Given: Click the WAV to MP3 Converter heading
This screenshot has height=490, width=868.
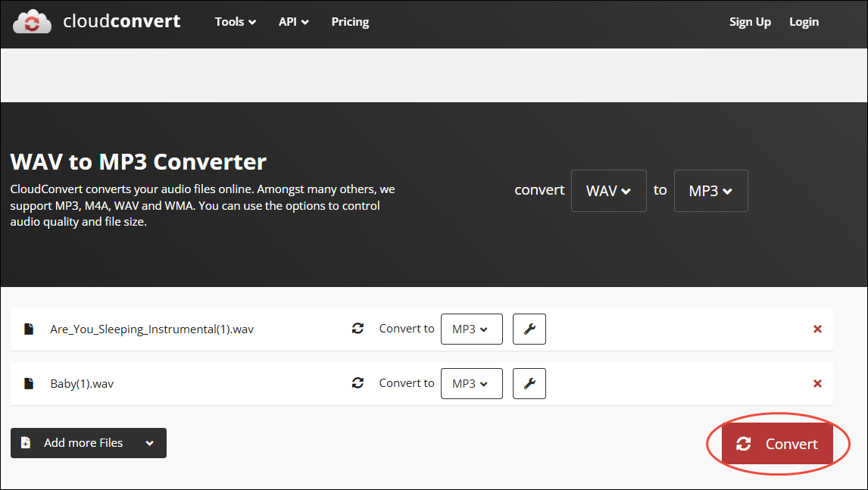Looking at the screenshot, I should (139, 161).
